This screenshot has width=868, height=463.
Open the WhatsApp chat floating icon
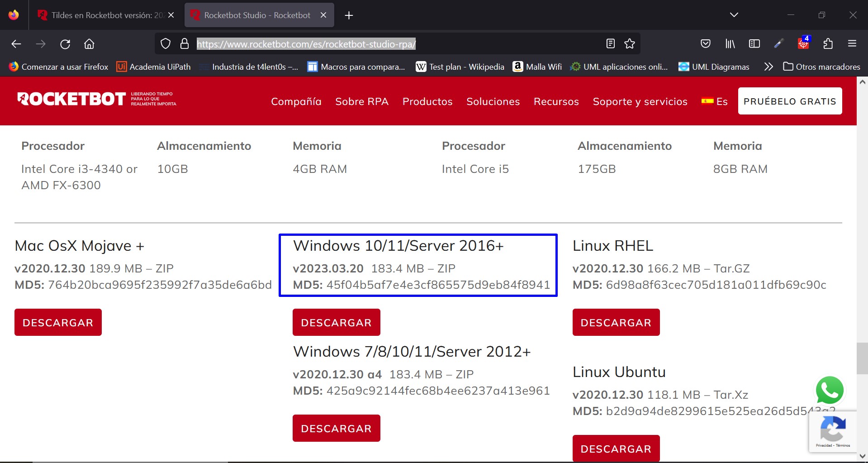pos(829,390)
